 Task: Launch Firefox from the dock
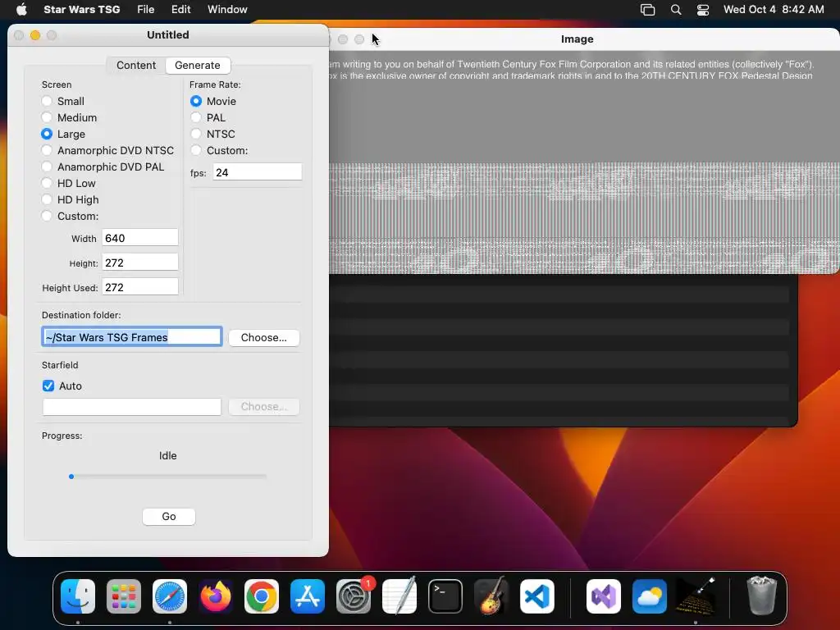click(216, 596)
